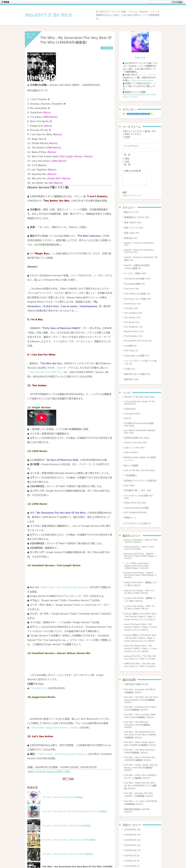Open the last.fm link in リンク list
This screenshot has height=868, width=186.
click(x=128, y=418)
